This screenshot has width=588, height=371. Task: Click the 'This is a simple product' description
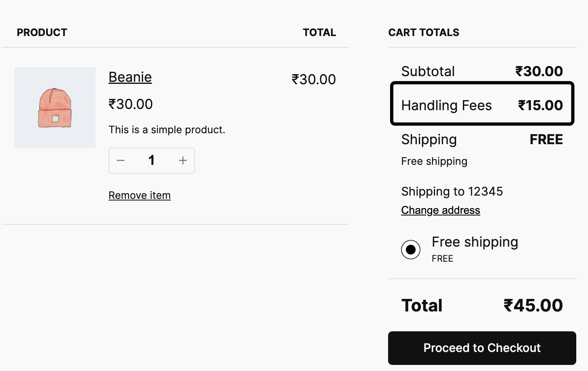(167, 130)
